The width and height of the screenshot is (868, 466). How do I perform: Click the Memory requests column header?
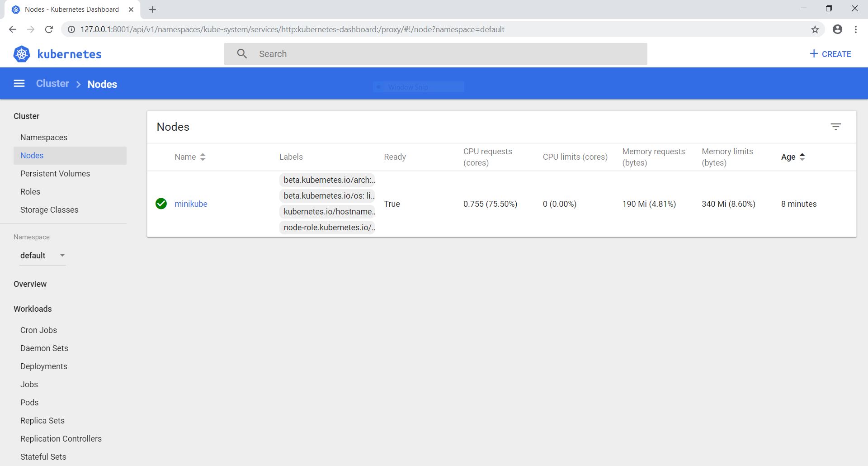[654, 157]
